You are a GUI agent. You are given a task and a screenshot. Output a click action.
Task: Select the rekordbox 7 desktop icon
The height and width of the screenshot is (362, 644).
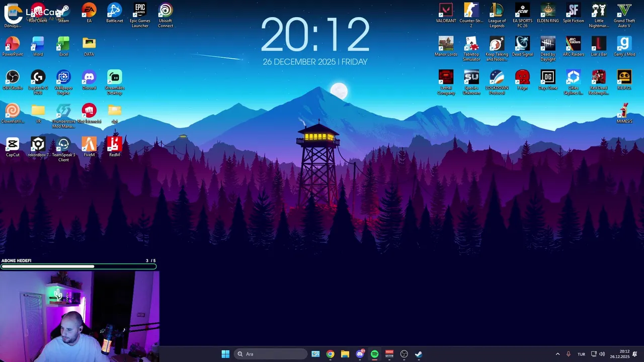click(38, 147)
